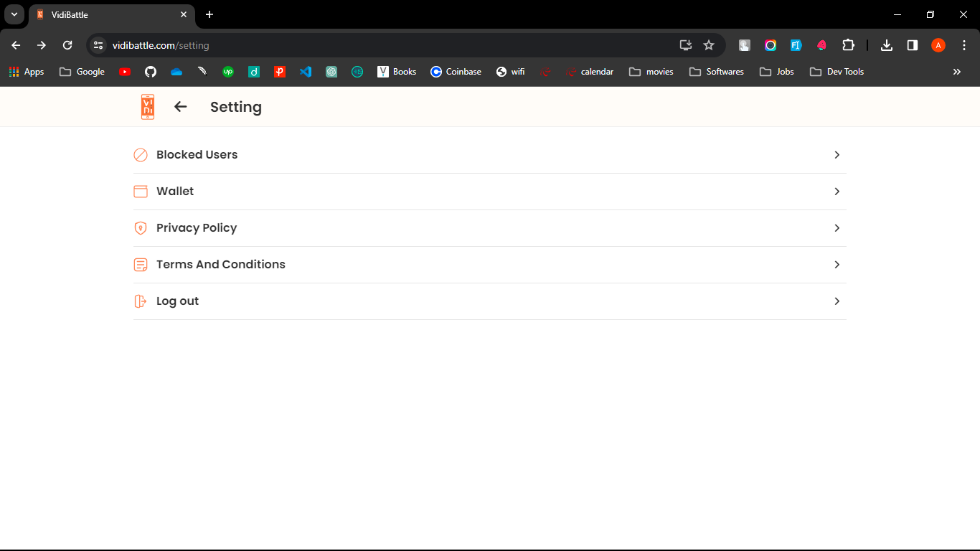Image resolution: width=980 pixels, height=551 pixels.
Task: Open Terms And Conditions
Action: [x=490, y=265]
